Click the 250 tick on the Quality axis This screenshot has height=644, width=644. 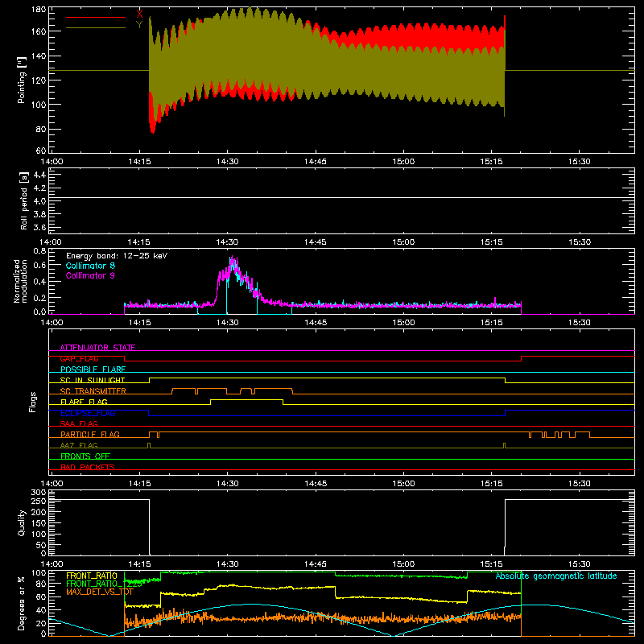39,501
